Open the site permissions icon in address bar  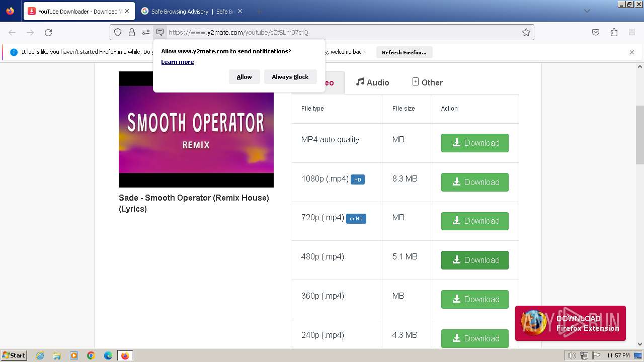pyautogui.click(x=146, y=32)
